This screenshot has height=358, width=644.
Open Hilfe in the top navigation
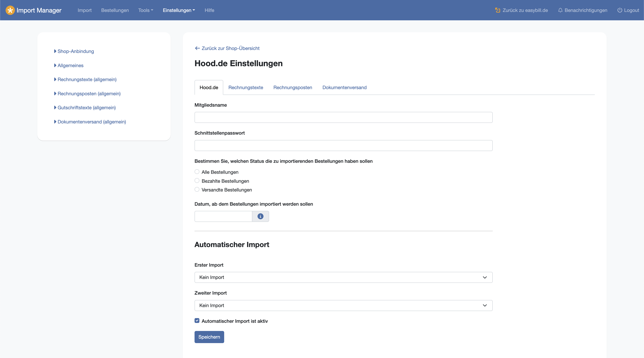coord(209,10)
